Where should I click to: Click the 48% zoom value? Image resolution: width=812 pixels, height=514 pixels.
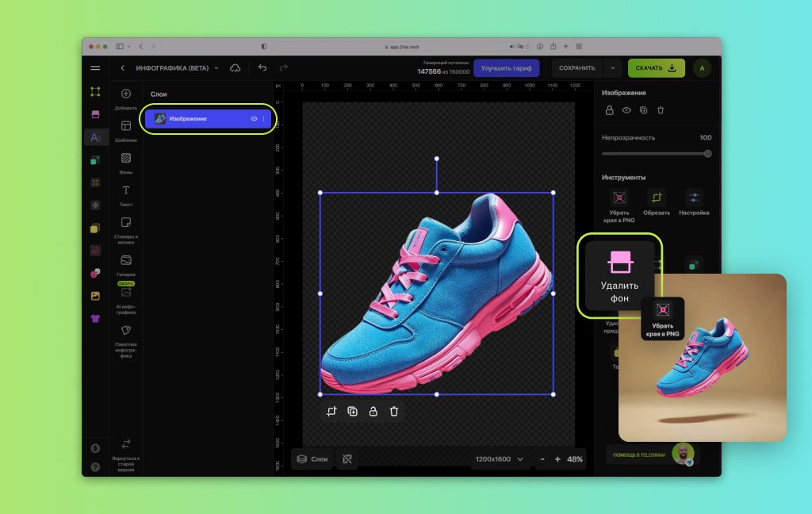(575, 459)
